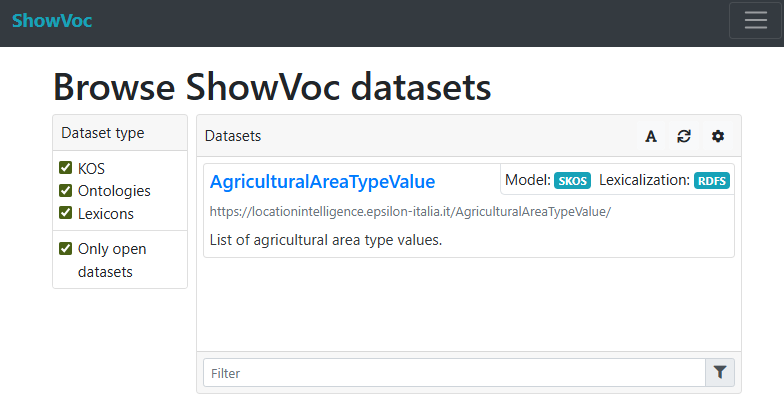Click the RDFS lexicalization badge
Screen dimensions: 784x402
[x=712, y=181]
